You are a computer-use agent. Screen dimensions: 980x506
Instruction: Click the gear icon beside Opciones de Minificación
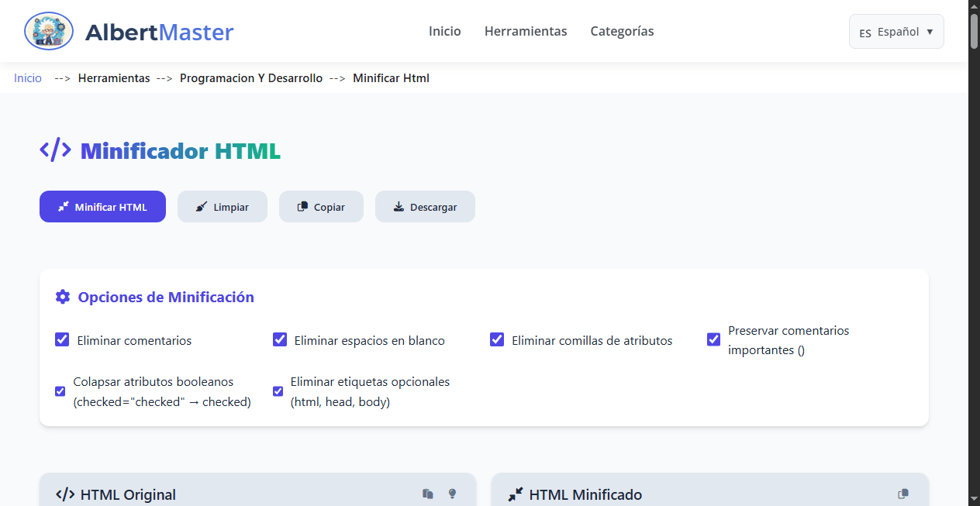(62, 296)
